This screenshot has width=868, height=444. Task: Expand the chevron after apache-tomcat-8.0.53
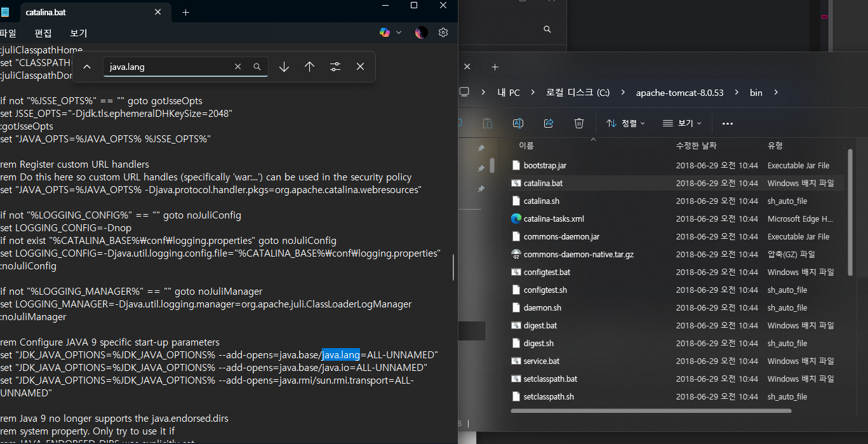pos(736,93)
